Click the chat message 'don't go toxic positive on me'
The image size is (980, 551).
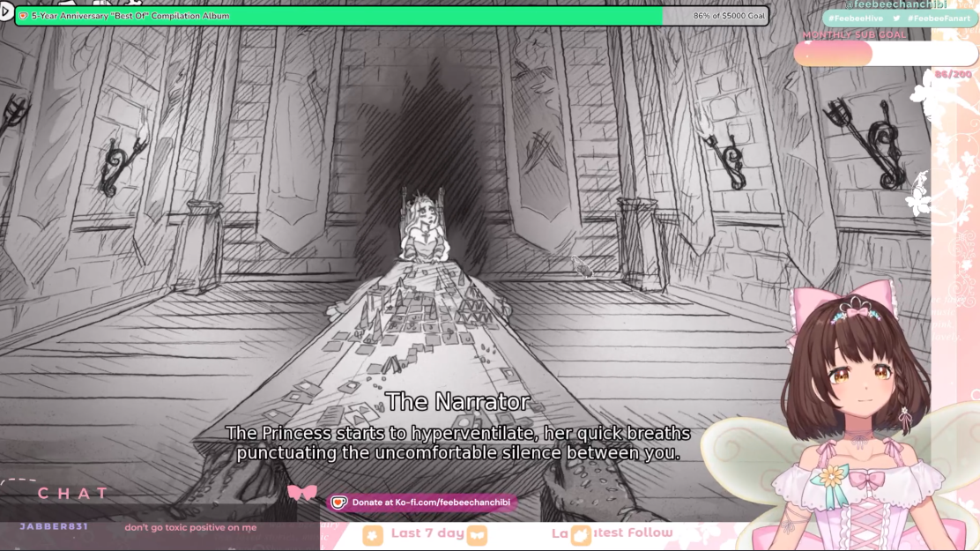[x=190, y=527]
